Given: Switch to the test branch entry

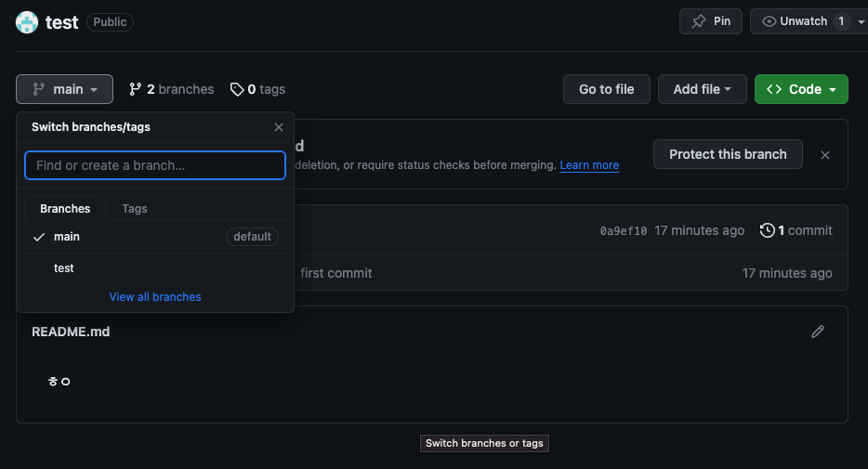Looking at the screenshot, I should 155,268.
